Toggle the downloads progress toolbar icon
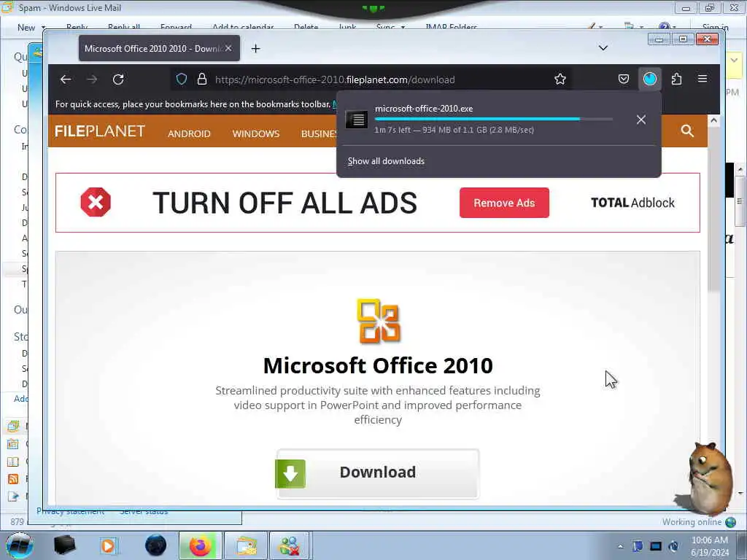 650,79
